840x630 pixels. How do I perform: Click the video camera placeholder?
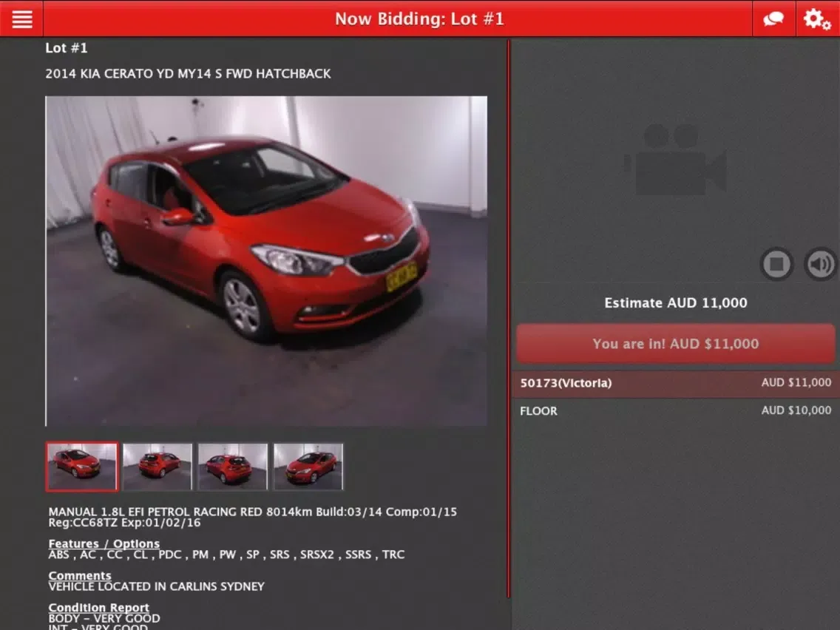676,160
